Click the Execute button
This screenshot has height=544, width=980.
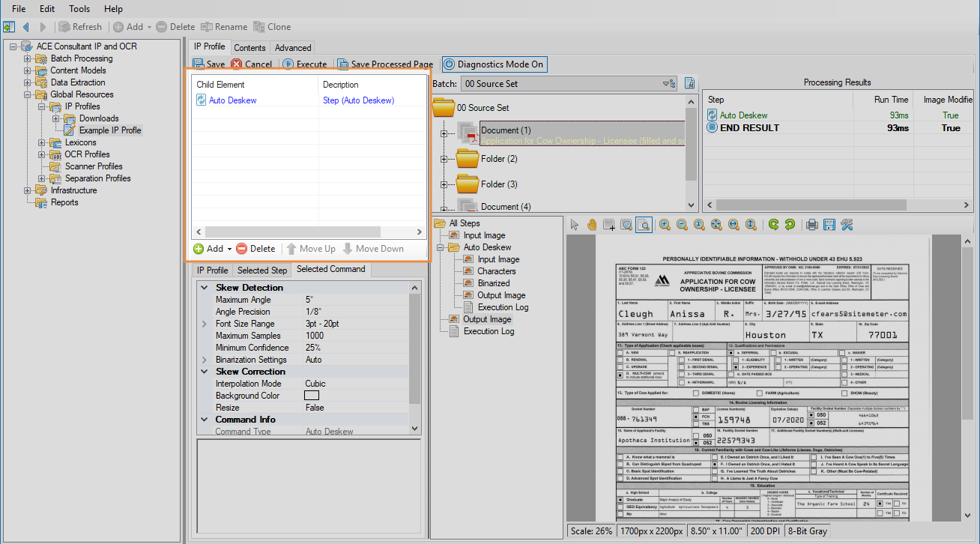(x=304, y=64)
